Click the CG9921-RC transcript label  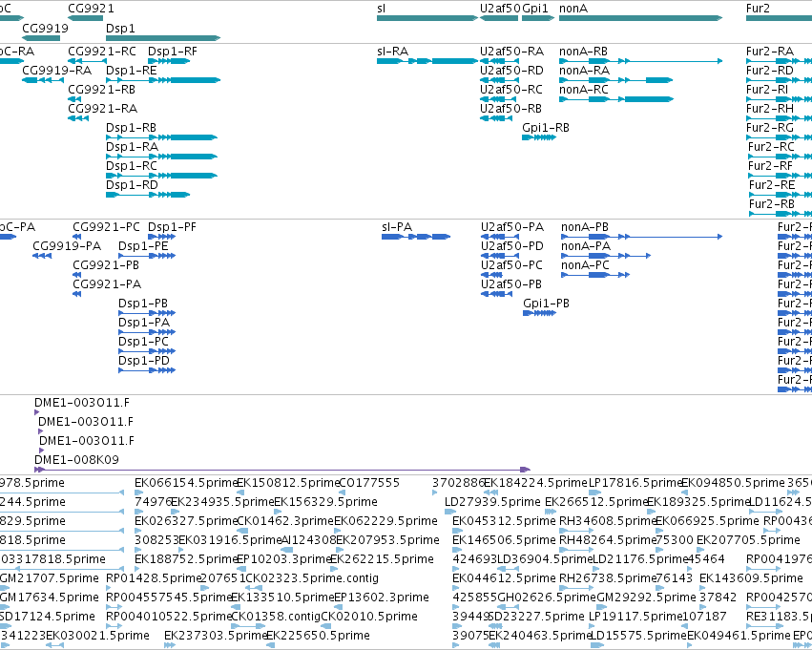[x=102, y=52]
